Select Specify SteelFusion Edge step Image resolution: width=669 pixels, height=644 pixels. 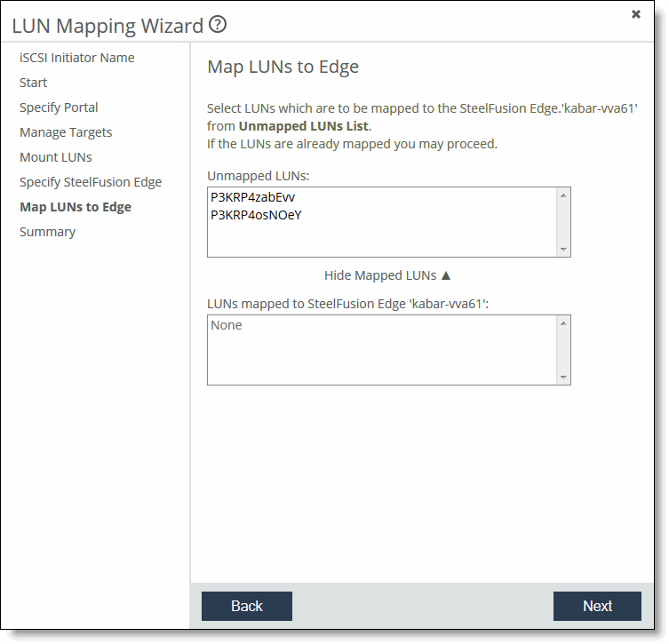91,182
